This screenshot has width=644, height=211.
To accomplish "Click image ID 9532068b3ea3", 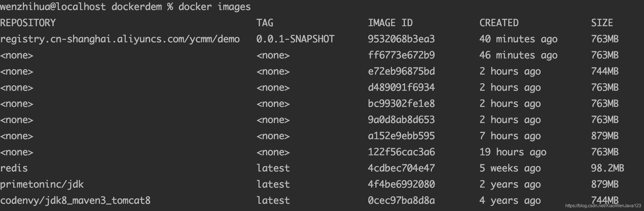I will (x=401, y=39).
